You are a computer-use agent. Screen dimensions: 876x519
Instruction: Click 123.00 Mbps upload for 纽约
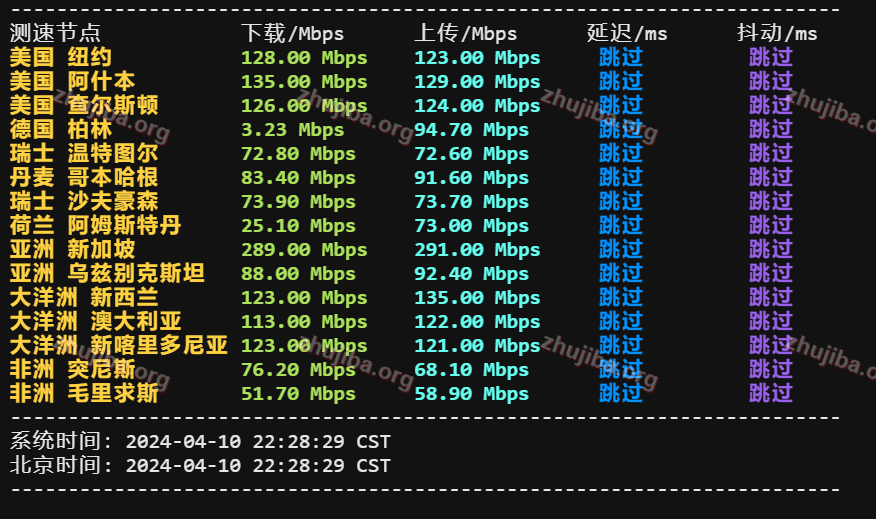click(x=477, y=58)
